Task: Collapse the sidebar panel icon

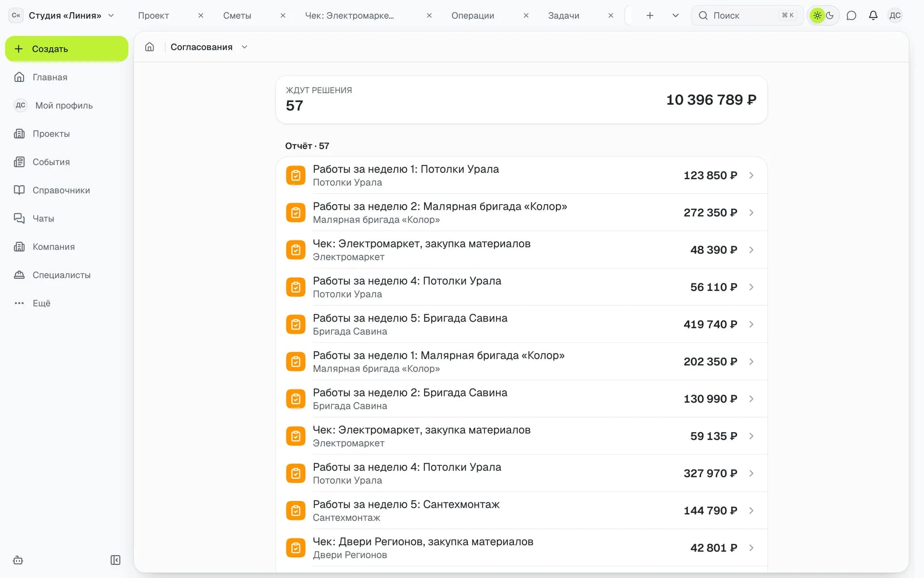Action: (x=115, y=560)
